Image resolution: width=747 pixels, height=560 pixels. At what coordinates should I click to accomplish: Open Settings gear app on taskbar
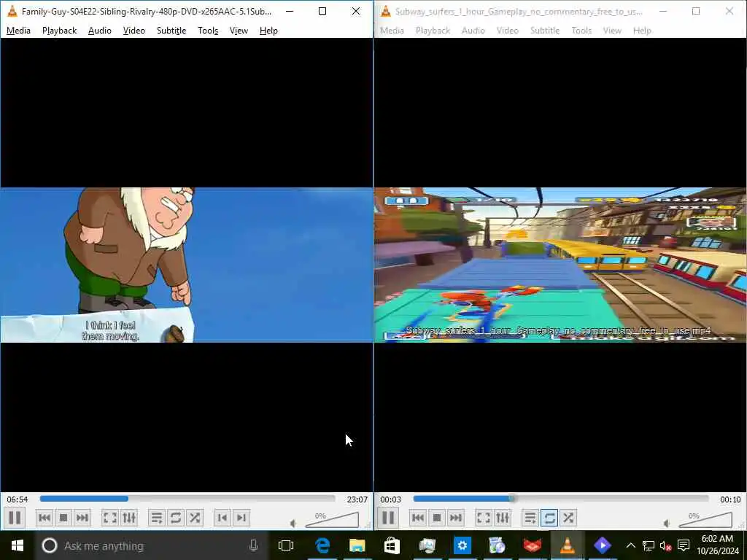pos(462,545)
